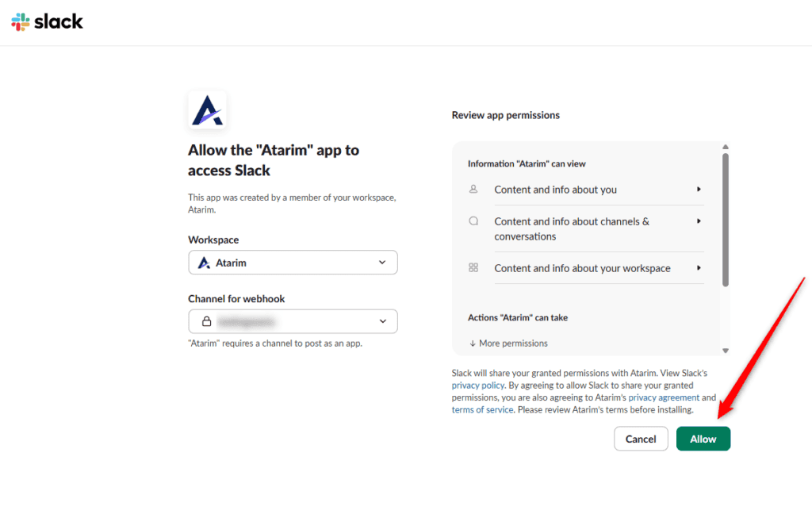Click the permissions panel scrollbar thumb
The image size is (812, 522).
point(726,220)
